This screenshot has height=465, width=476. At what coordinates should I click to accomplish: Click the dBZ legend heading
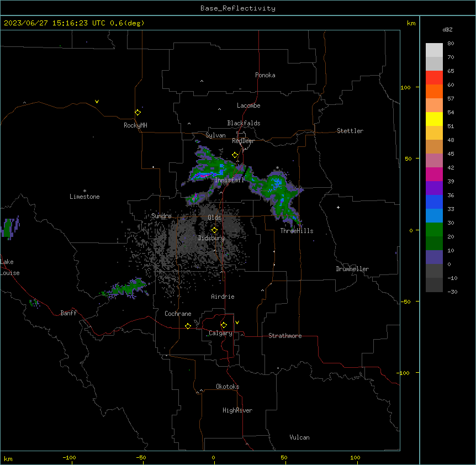(447, 29)
